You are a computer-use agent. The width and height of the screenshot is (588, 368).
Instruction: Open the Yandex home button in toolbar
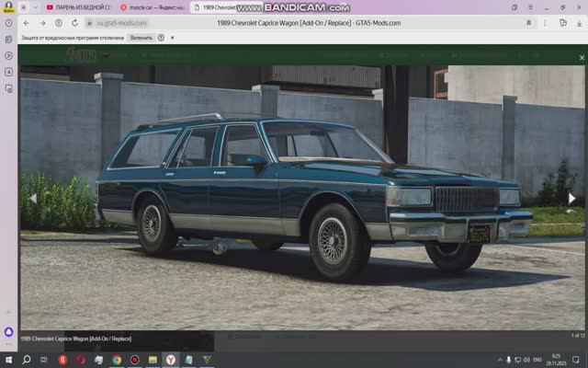[x=59, y=23]
